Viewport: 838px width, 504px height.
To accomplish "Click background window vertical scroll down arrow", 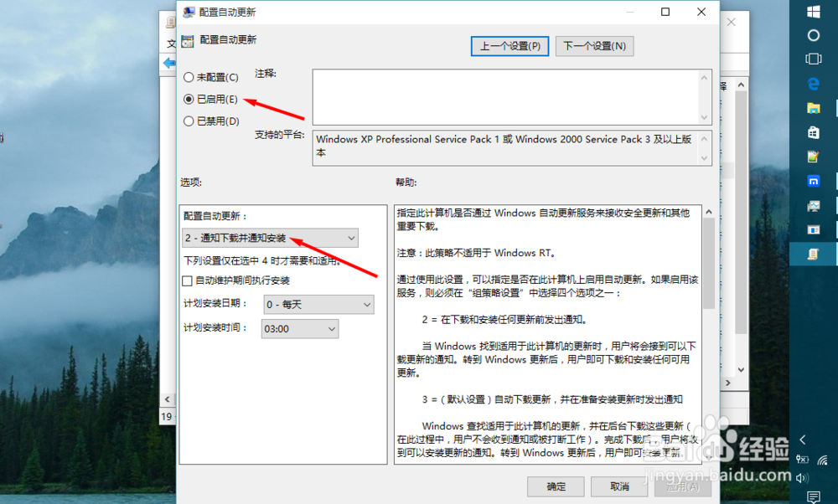I will click(x=741, y=369).
